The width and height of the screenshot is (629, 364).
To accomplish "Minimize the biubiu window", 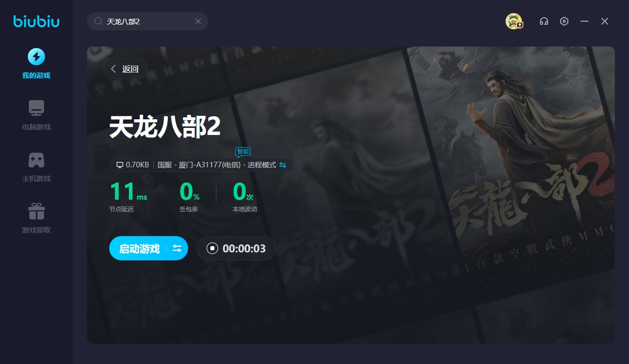I will tap(585, 21).
